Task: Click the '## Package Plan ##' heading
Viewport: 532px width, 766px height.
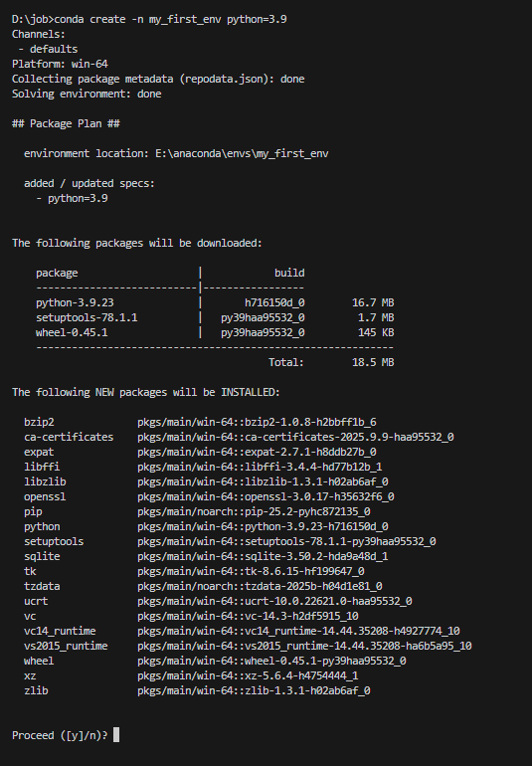Action: click(x=66, y=123)
